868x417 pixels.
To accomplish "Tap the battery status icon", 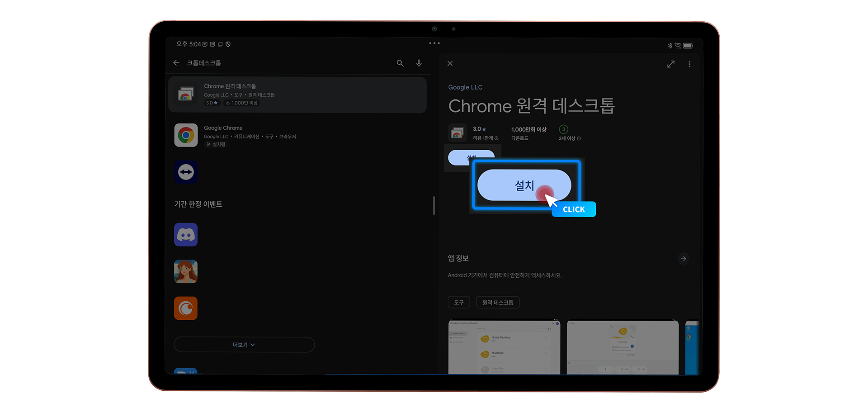I will tap(688, 46).
